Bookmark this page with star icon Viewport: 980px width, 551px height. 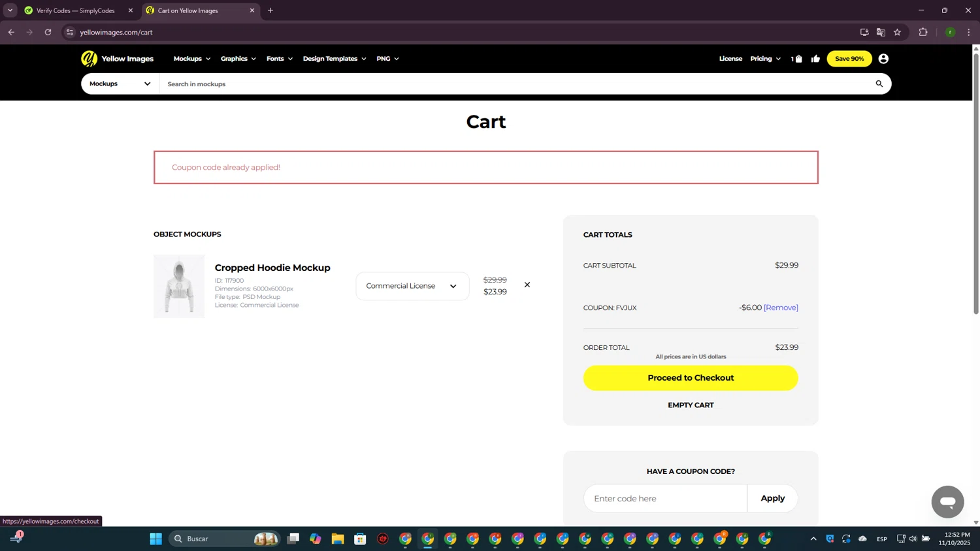point(897,32)
